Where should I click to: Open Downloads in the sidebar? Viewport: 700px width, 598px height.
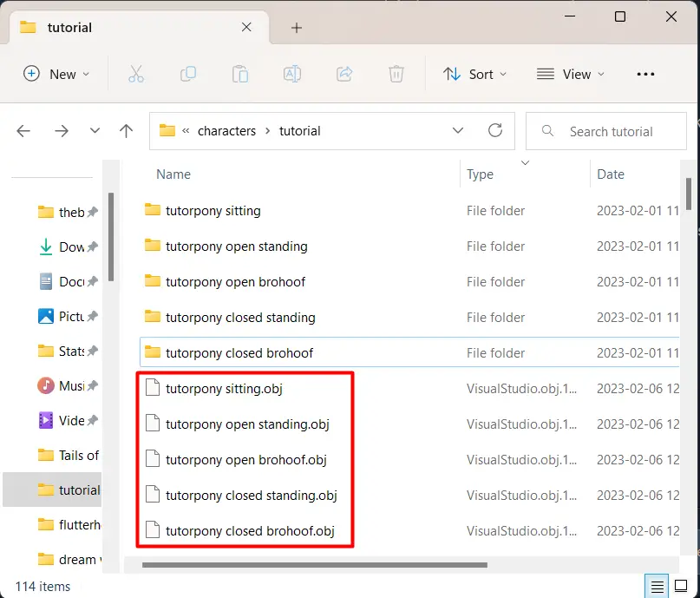67,247
